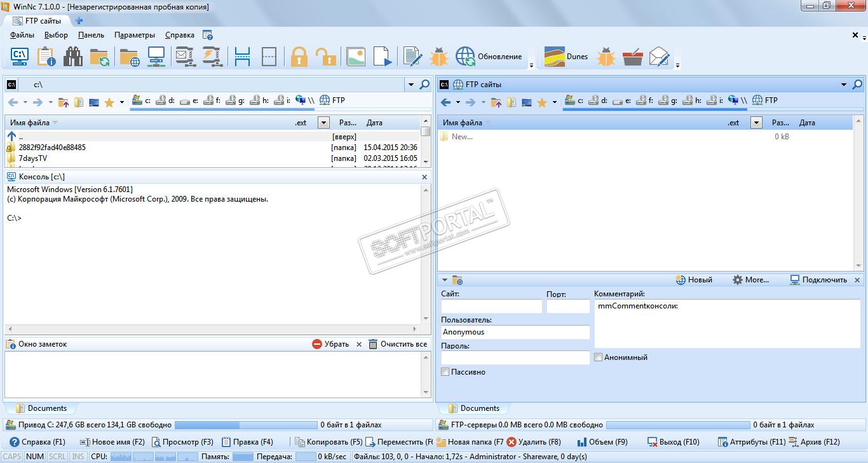Click the Копировать (F5) button

[329, 442]
